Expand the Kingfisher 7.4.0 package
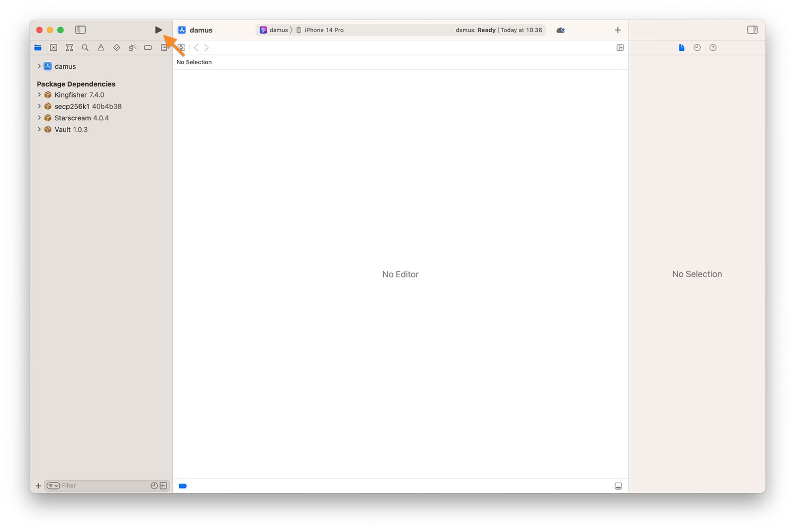 point(39,95)
